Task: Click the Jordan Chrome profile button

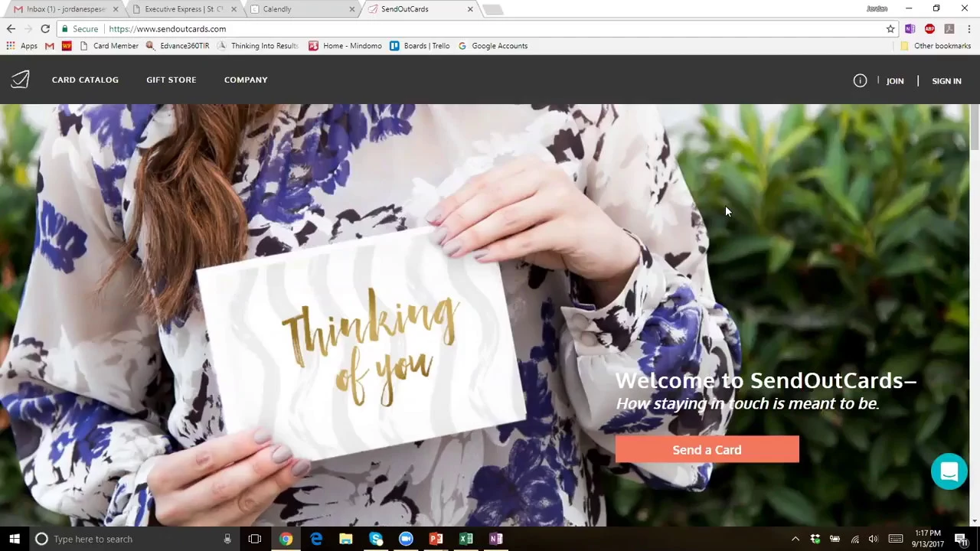Action: tap(877, 8)
